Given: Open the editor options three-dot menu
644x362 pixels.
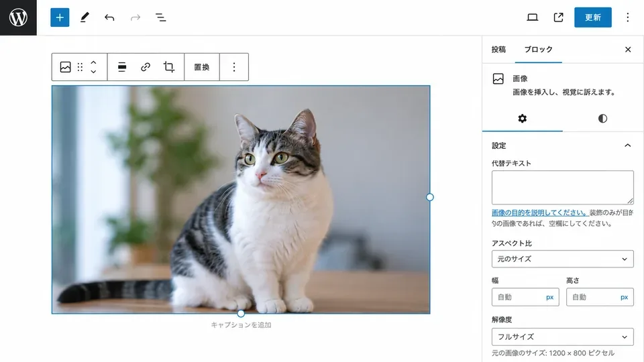Looking at the screenshot, I should 627,17.
